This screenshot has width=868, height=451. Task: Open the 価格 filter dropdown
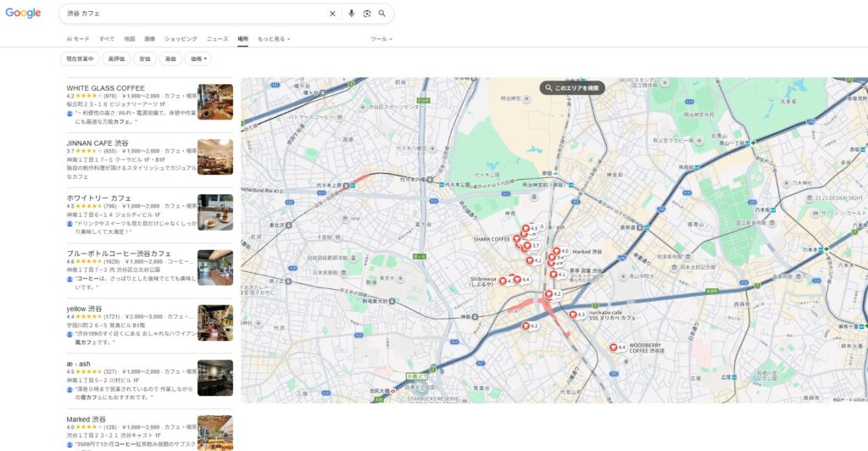[x=198, y=58]
